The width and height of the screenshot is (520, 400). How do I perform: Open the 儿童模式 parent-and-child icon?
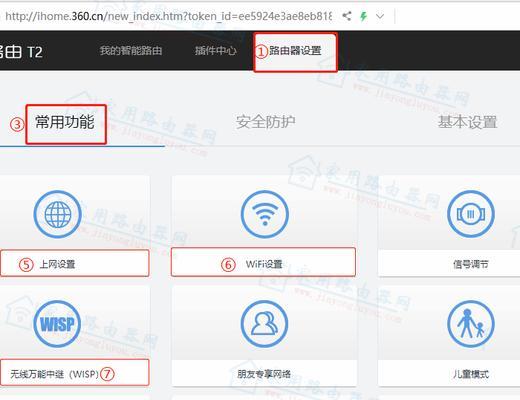[471, 324]
